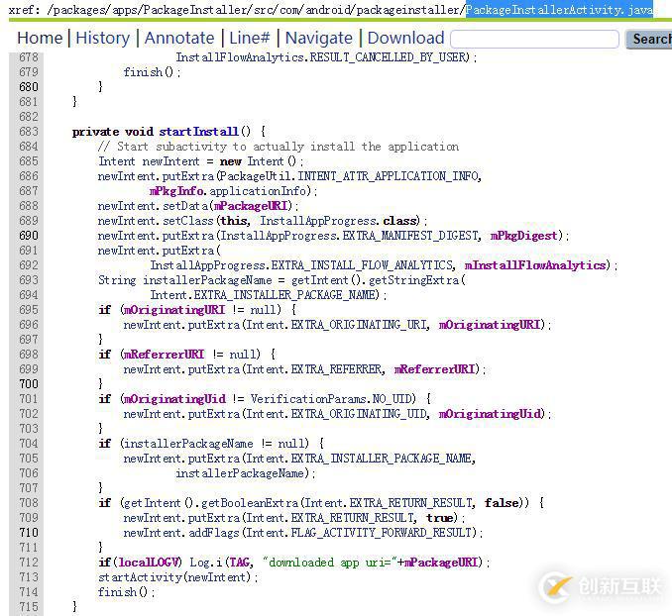Viewport: 672px width, 616px height.
Task: Open the startInstall method definition link
Action: coord(198,132)
